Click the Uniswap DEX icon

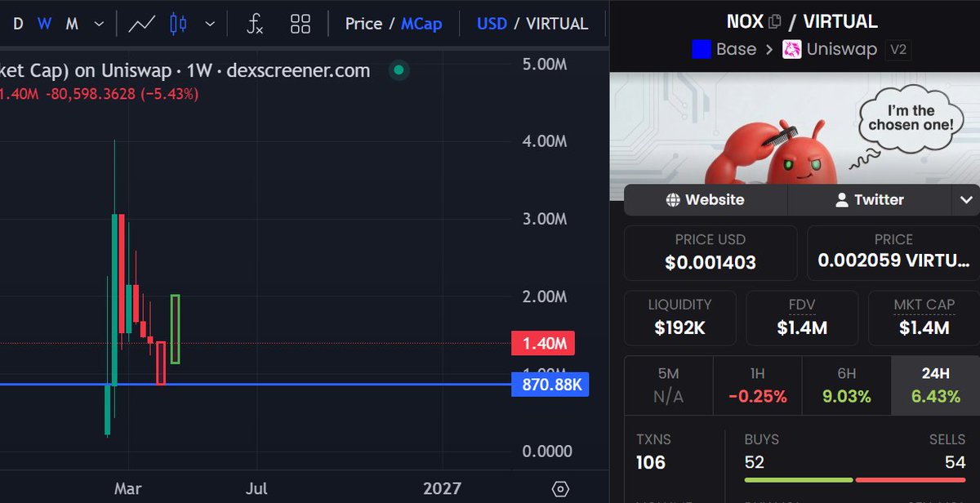point(792,50)
